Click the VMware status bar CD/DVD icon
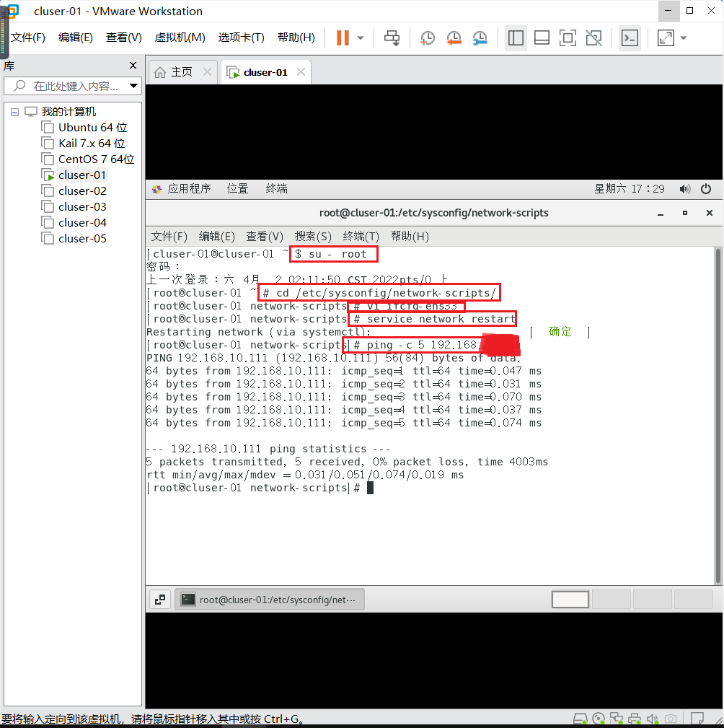This screenshot has width=724, height=728. (599, 719)
